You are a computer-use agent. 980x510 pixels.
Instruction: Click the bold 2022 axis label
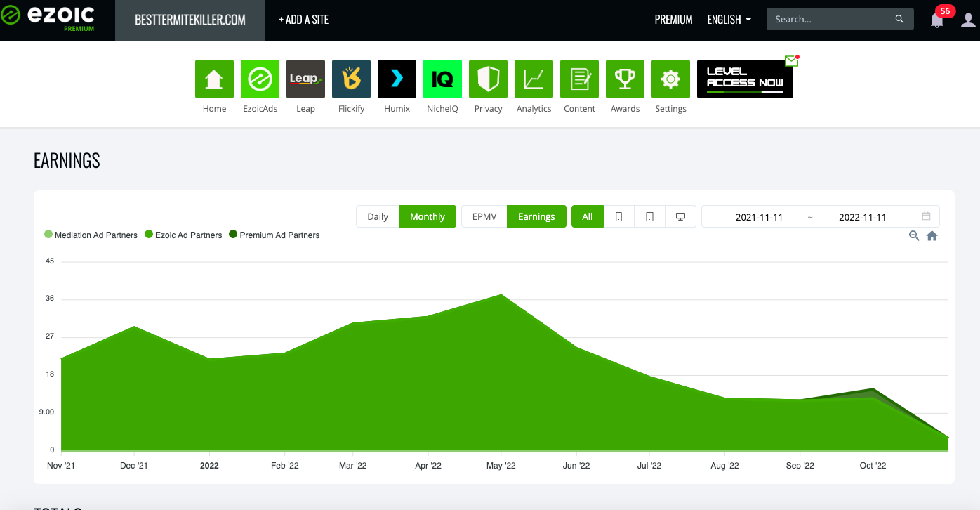(209, 466)
